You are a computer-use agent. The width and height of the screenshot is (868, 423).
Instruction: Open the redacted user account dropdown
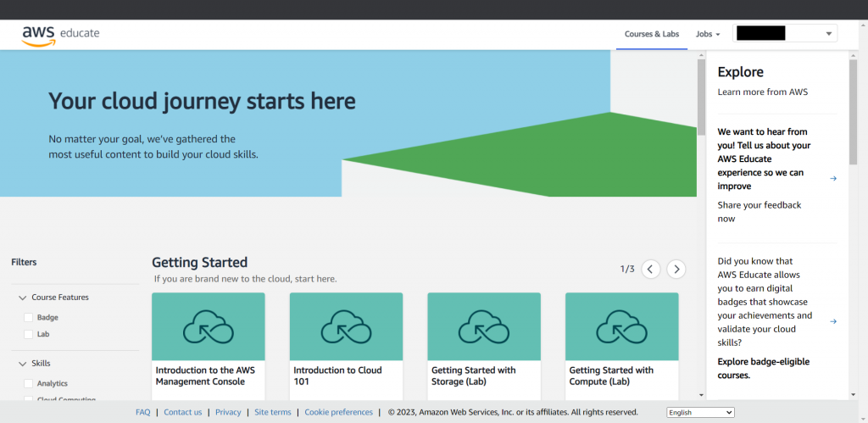pos(785,33)
